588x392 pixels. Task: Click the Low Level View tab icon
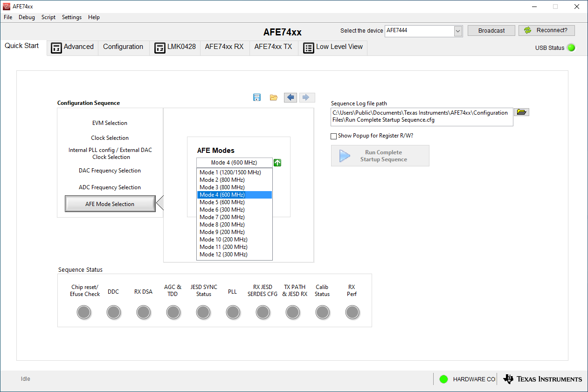click(x=309, y=48)
